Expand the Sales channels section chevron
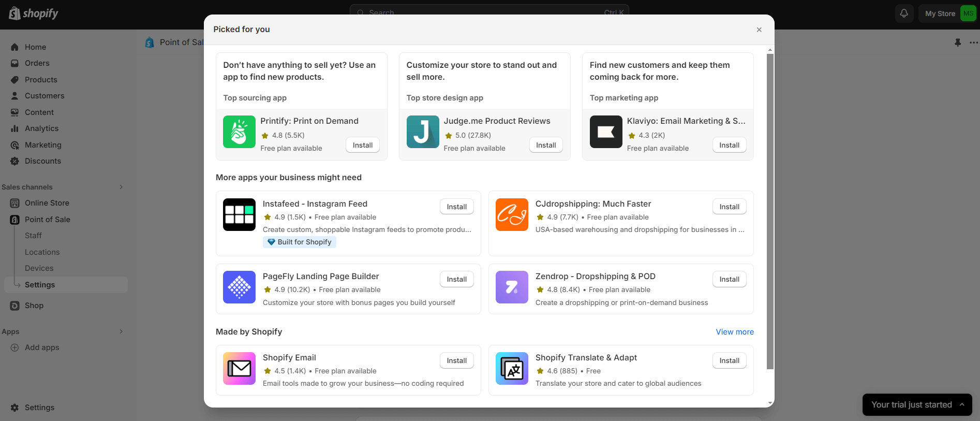 [x=121, y=187]
